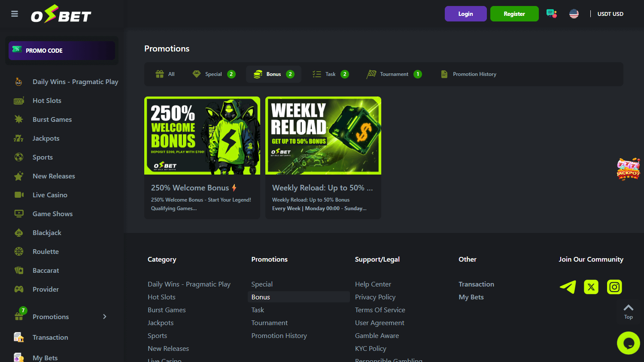Viewport: 644px width, 362px height.
Task: Open the language selector flag
Action: (x=574, y=13)
